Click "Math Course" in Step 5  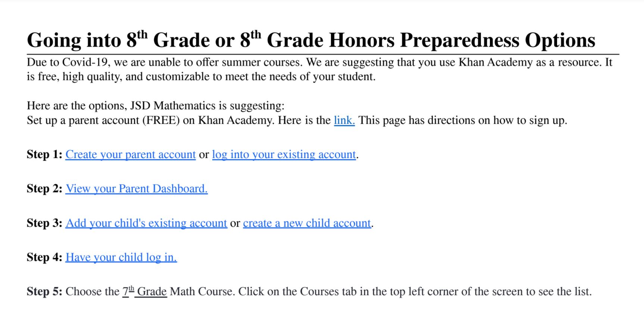click(x=202, y=291)
